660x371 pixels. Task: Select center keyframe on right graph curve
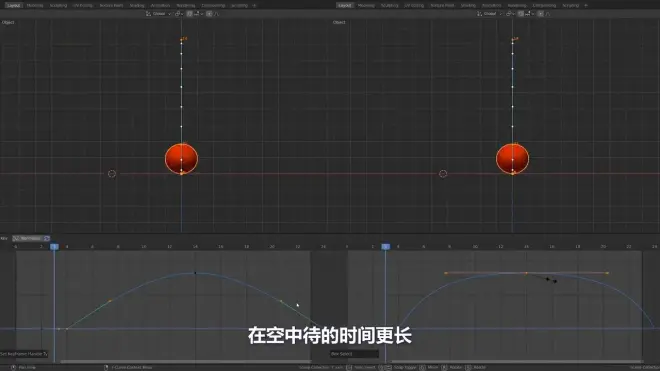pos(526,273)
